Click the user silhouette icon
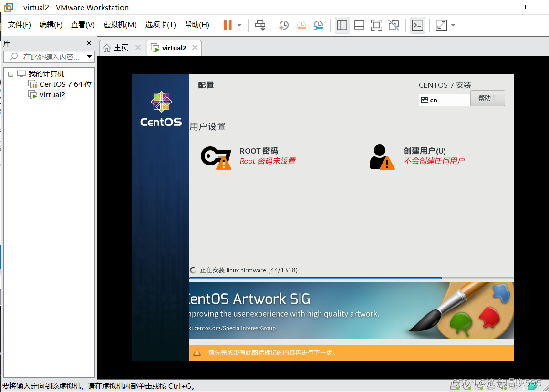The image size is (549, 392). click(382, 157)
